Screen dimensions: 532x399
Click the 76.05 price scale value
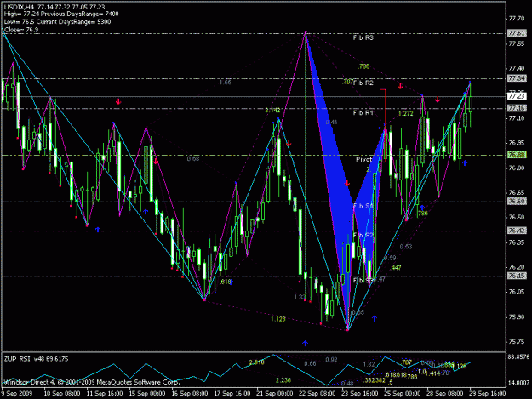517,292
